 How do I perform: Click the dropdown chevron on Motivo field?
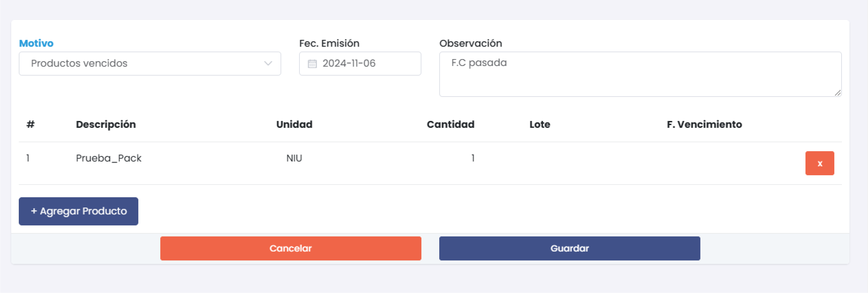(x=268, y=63)
